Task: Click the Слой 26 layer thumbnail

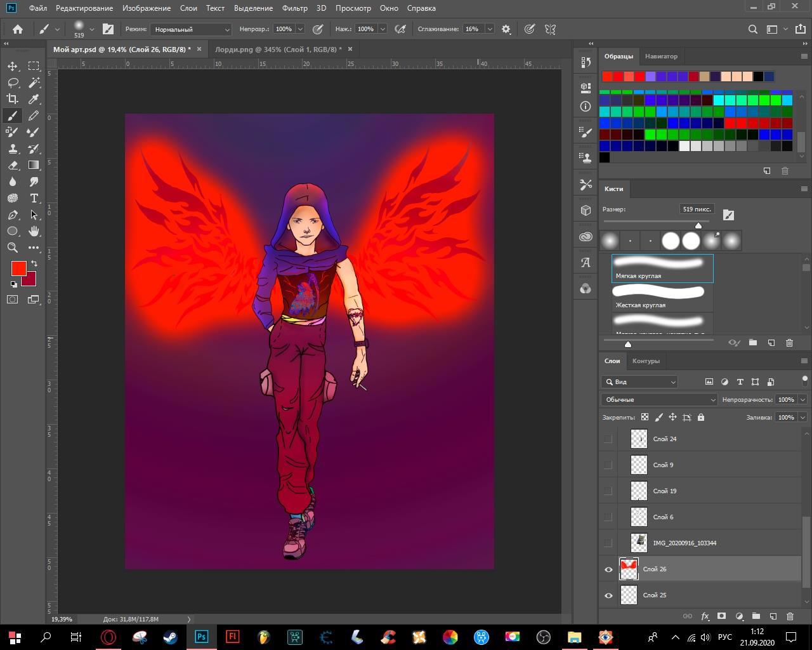Action: tap(629, 569)
